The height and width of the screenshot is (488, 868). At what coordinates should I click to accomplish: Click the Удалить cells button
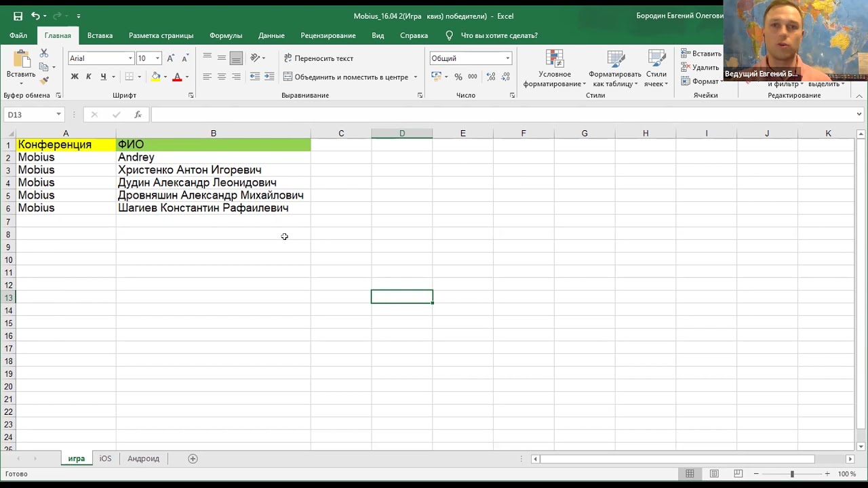700,67
